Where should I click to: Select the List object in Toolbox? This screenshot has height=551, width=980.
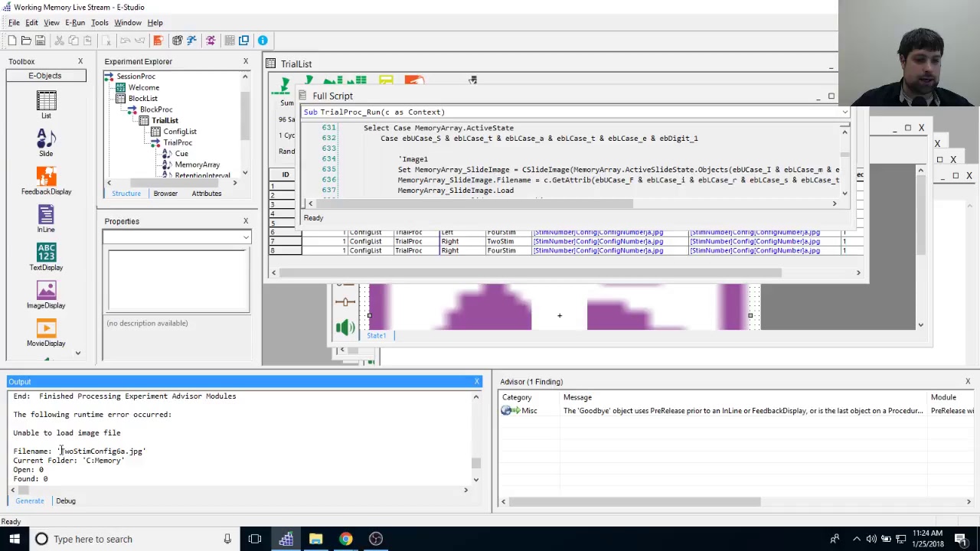pos(46,105)
